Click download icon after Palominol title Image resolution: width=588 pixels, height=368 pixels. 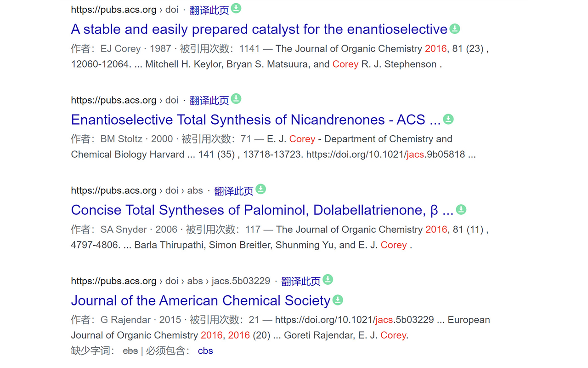[461, 210]
